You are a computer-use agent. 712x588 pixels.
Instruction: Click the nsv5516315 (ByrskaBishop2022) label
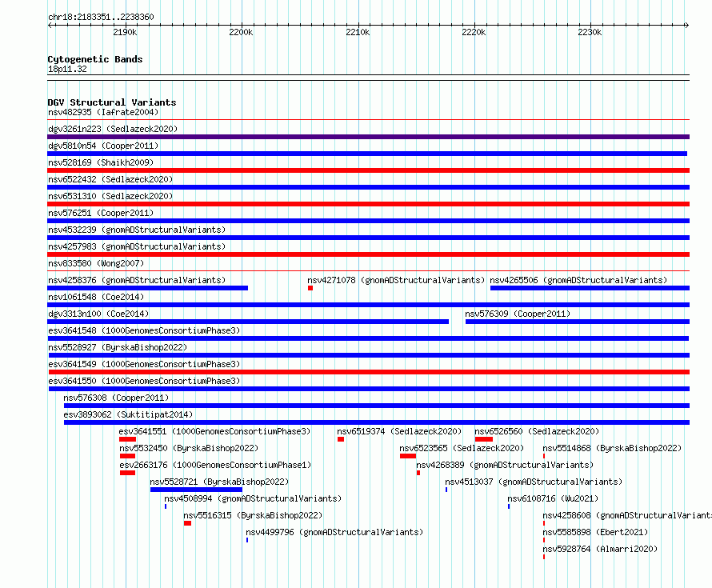click(253, 515)
